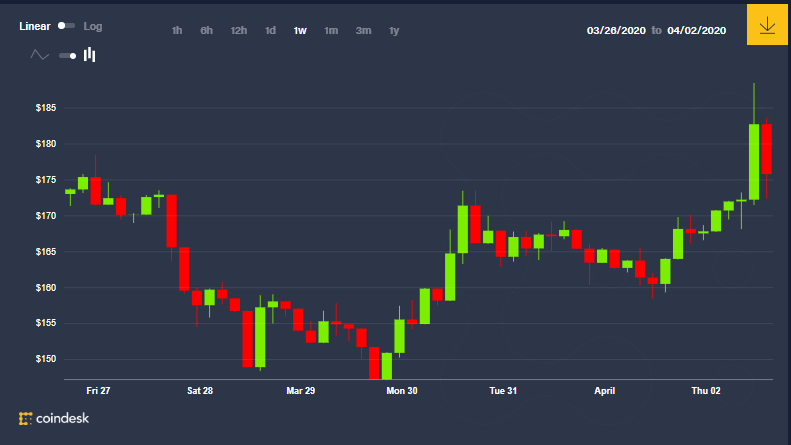The image size is (791, 445).
Task: Open the start date 03/26/2020 field
Action: coord(616,30)
